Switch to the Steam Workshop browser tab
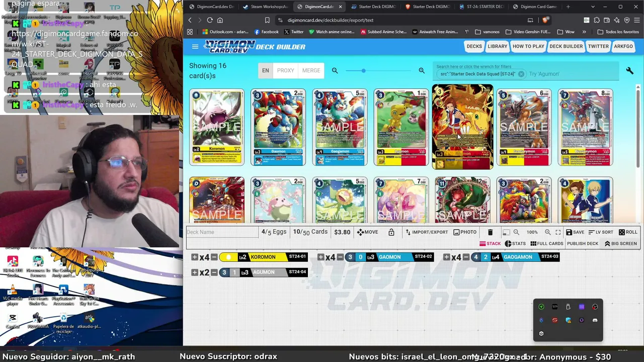Image resolution: width=644 pixels, height=362 pixels. pos(265,7)
